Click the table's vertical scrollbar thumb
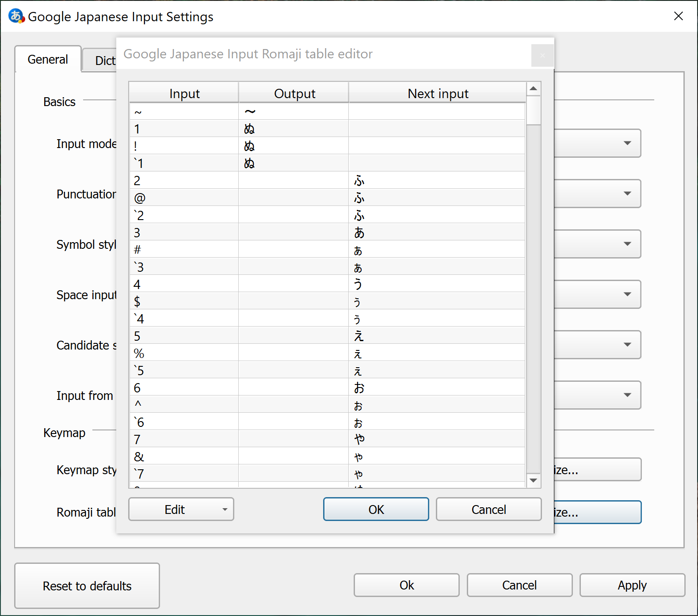The height and width of the screenshot is (616, 698). click(x=534, y=110)
